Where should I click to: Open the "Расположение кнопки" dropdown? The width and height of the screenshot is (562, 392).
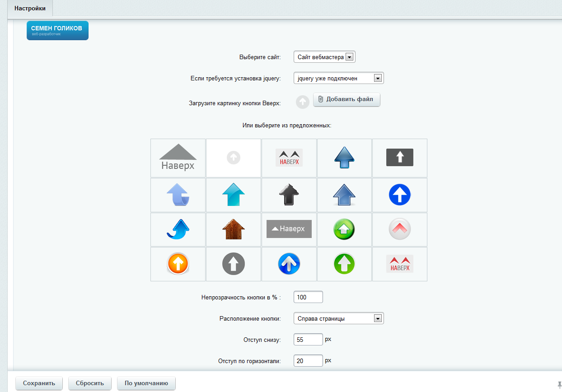pyautogui.click(x=338, y=319)
